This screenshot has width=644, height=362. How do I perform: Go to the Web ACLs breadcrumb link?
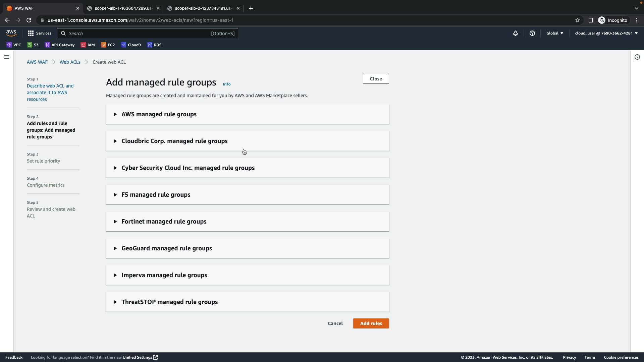click(70, 62)
